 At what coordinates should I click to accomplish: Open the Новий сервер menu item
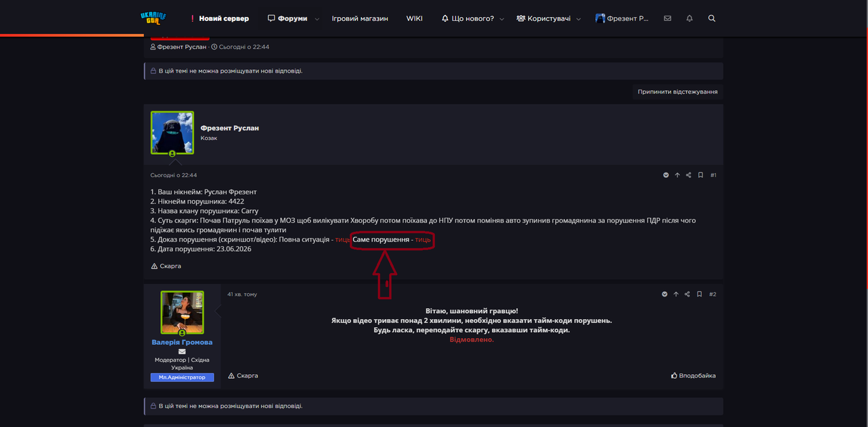tap(219, 18)
